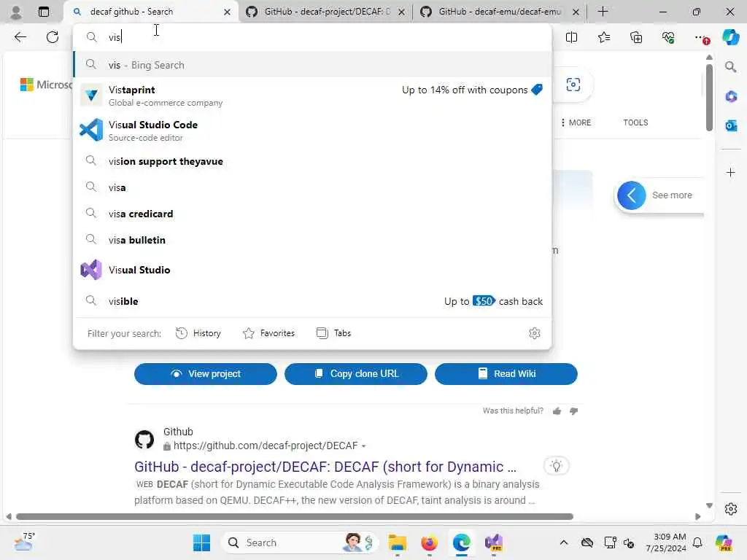Add a sidebar app with plus icon

[x=731, y=172]
